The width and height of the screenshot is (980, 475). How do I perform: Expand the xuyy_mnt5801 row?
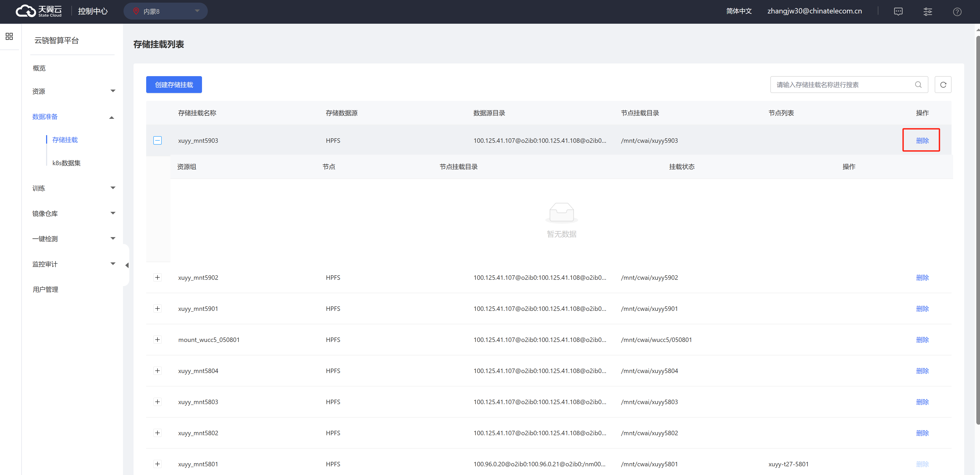click(x=157, y=464)
